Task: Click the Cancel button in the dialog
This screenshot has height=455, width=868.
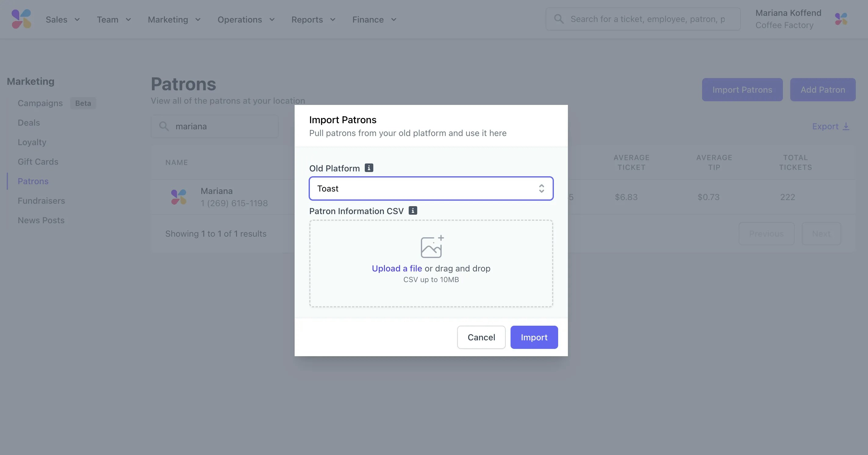Action: [481, 337]
